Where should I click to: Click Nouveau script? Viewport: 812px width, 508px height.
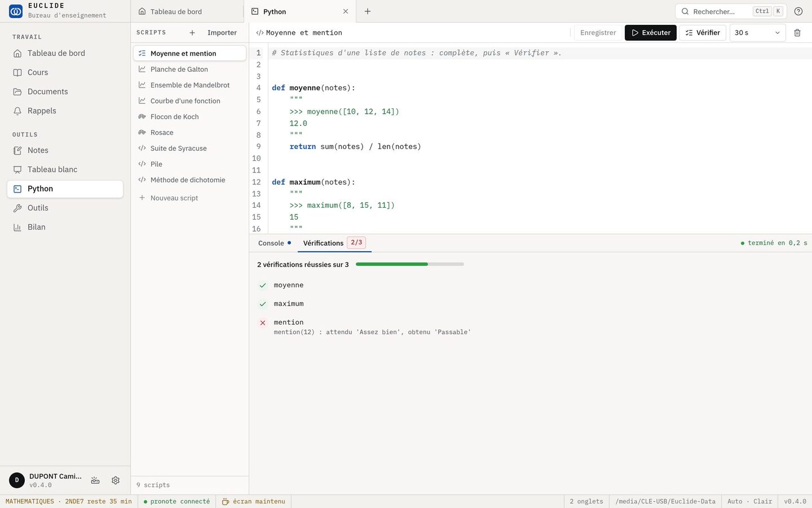189,198
